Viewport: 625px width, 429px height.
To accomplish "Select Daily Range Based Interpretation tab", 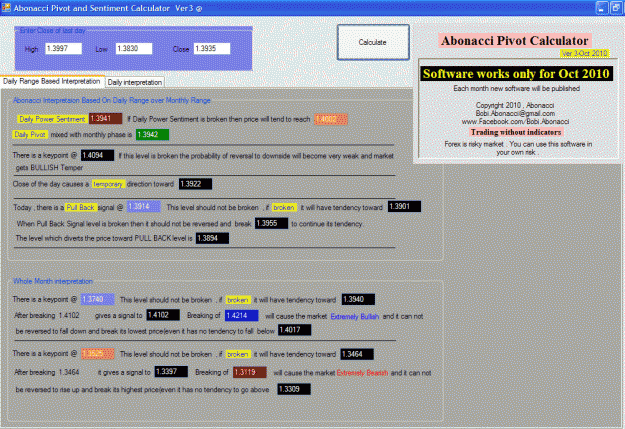I will [52, 81].
